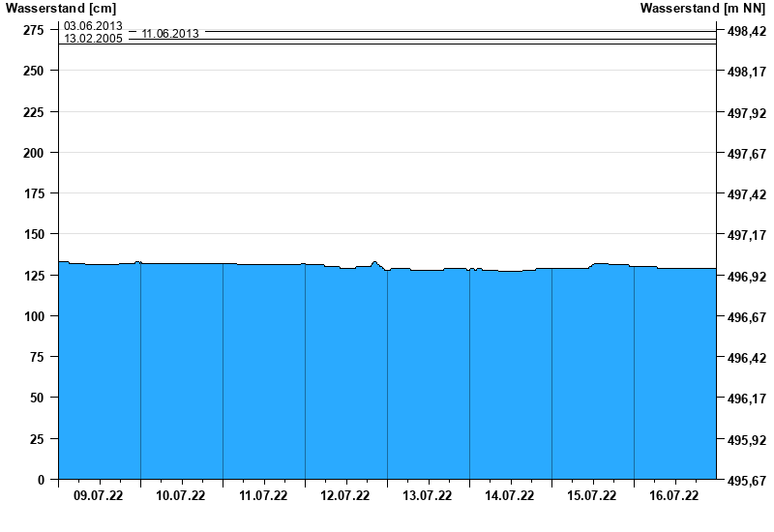
Task: Click the water level peak on 12.07.22
Action: tap(374, 262)
